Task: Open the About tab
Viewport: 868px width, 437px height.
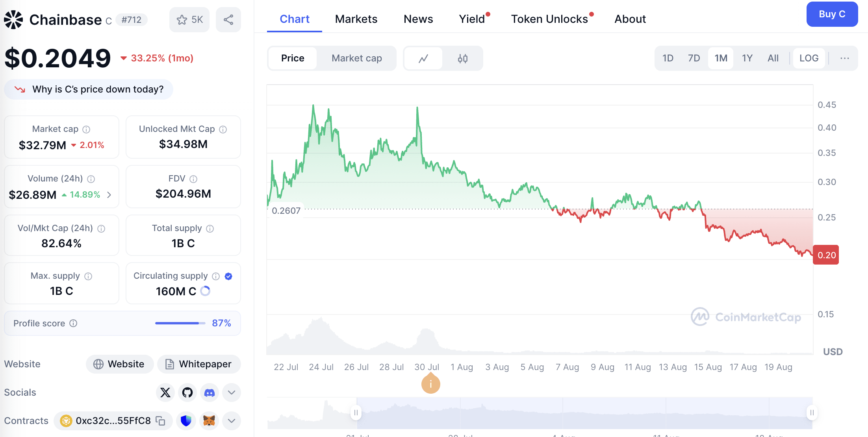Action: tap(630, 19)
